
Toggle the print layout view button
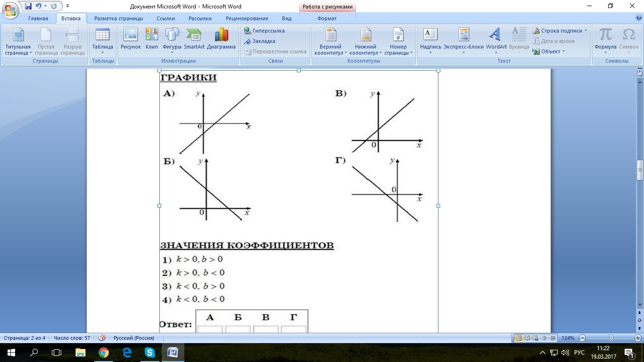click(x=519, y=338)
